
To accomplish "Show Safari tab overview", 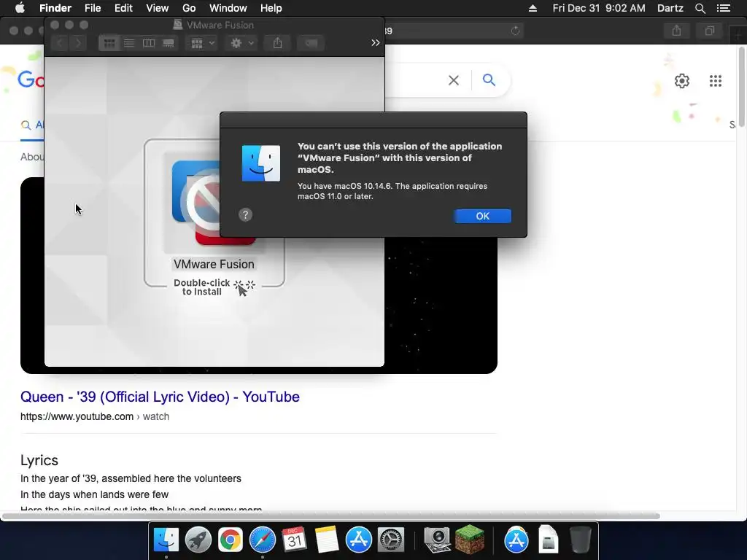I will (x=710, y=31).
